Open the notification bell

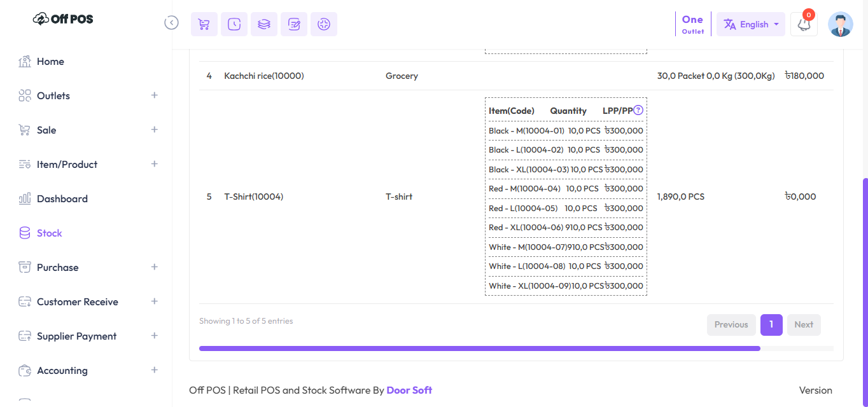click(x=803, y=24)
